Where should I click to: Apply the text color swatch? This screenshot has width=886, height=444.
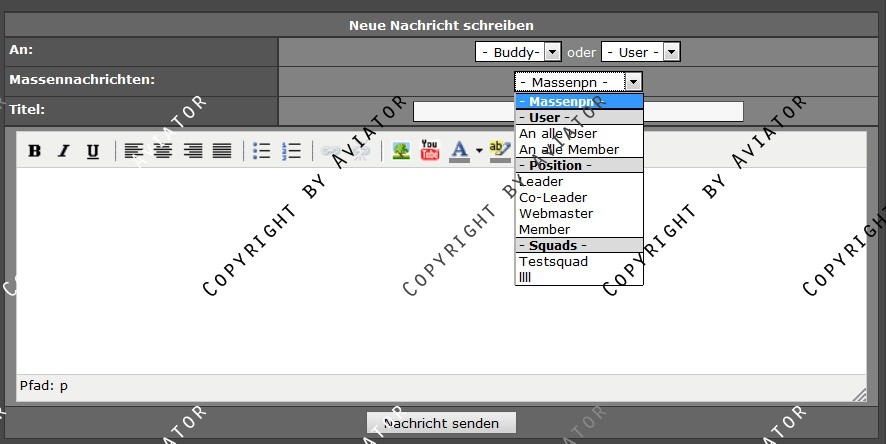click(459, 151)
